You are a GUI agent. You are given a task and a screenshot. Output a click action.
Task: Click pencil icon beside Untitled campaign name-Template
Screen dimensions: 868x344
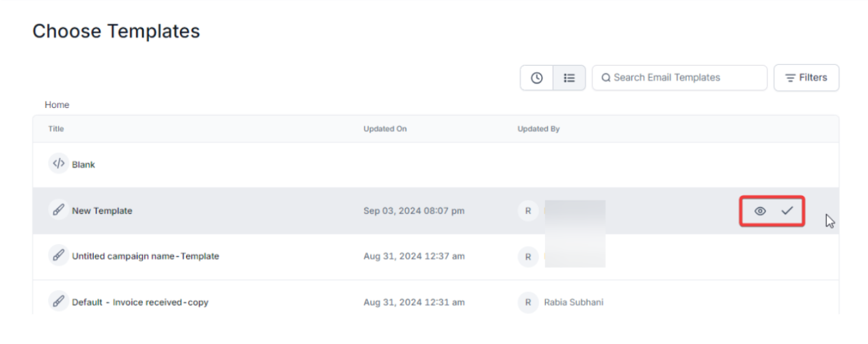tap(59, 256)
